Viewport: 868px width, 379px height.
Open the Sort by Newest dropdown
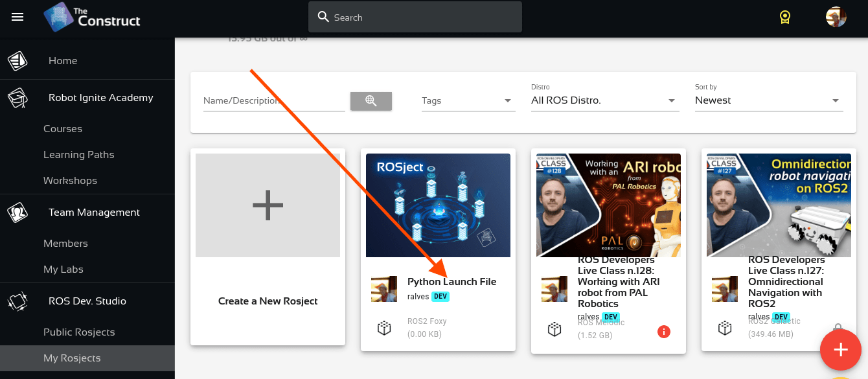[769, 100]
